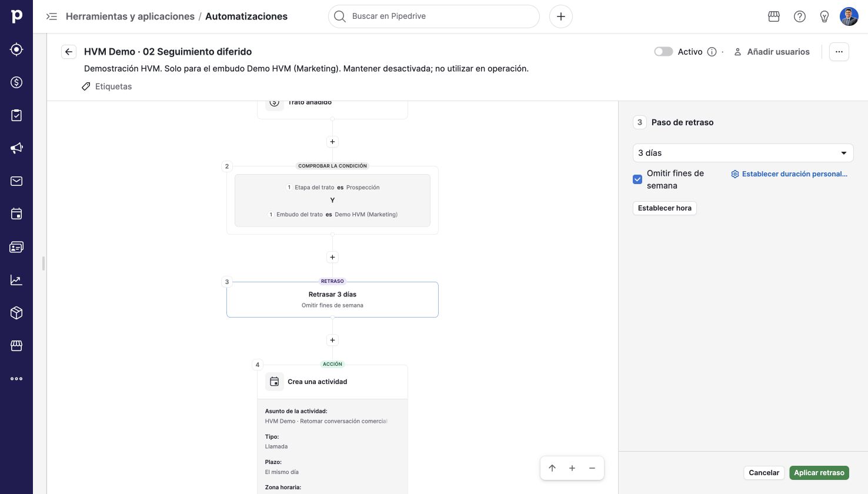
Task: Go back with the arrow button
Action: (x=69, y=52)
